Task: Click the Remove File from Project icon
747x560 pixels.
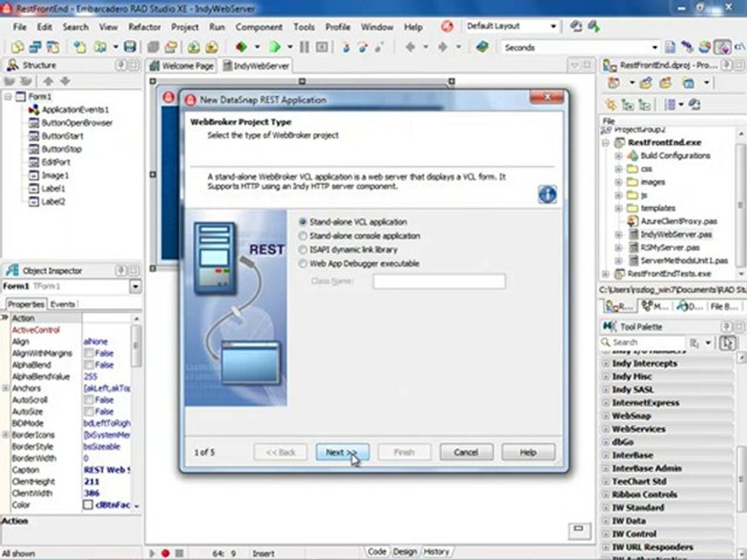Action: tap(212, 47)
